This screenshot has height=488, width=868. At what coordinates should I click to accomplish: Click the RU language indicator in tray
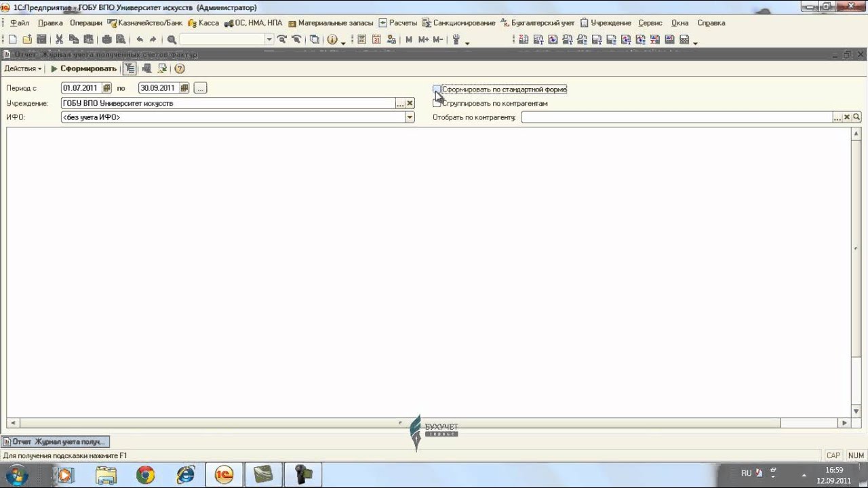746,473
